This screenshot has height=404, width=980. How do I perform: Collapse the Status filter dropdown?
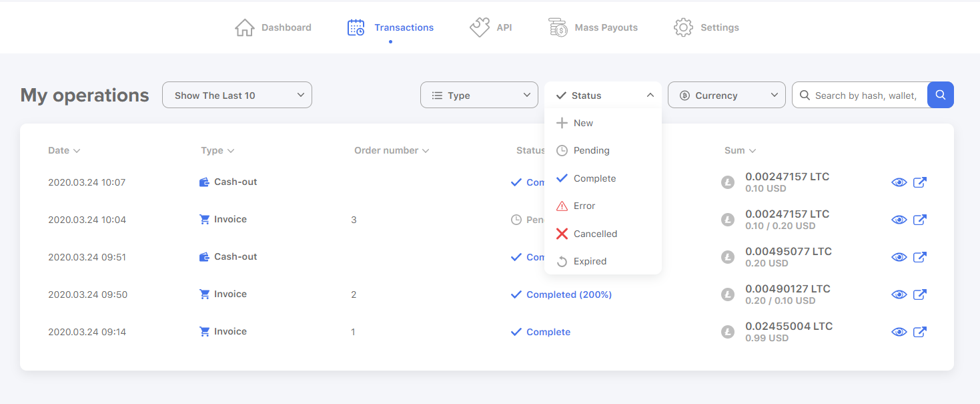click(603, 95)
